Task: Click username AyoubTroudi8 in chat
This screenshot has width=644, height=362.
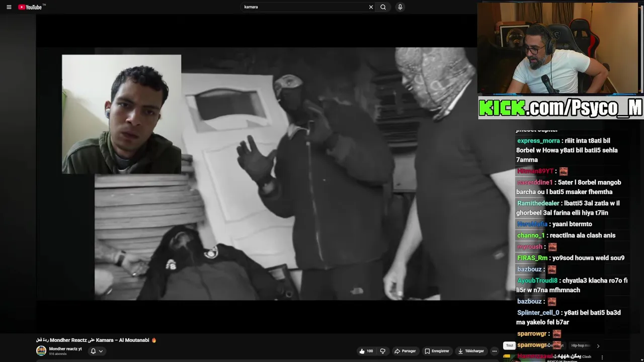Action: (x=537, y=281)
